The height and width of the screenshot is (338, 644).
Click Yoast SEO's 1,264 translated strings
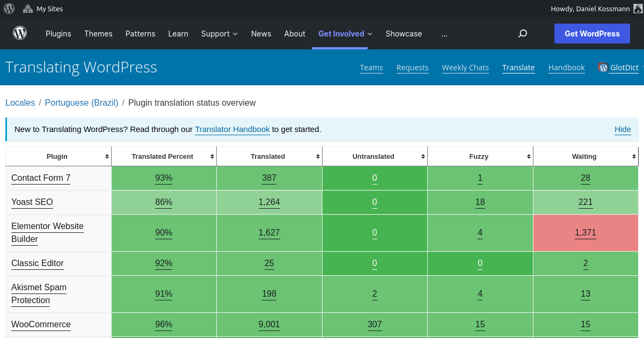[269, 202]
